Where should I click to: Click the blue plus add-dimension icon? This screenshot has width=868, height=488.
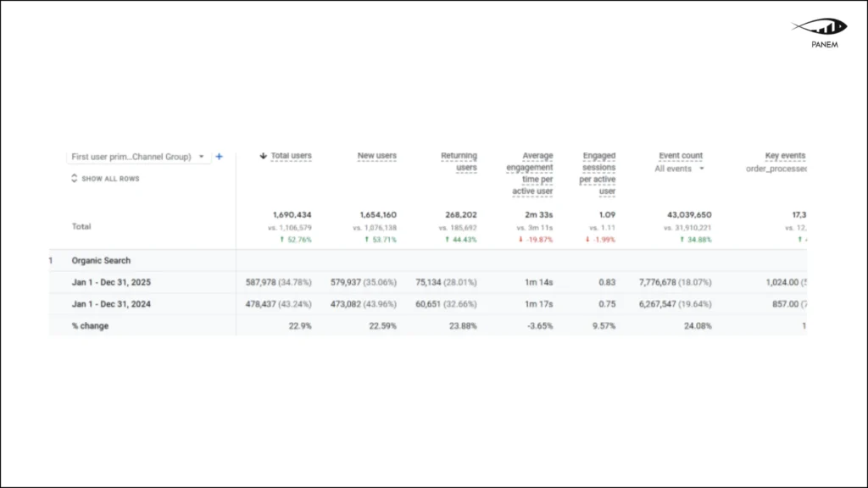click(220, 157)
